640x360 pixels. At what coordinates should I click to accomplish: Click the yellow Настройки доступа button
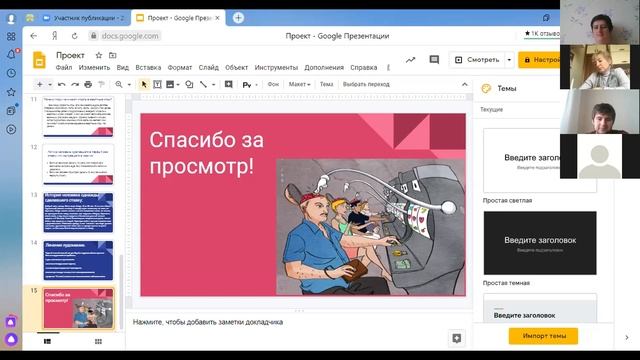[539, 60]
